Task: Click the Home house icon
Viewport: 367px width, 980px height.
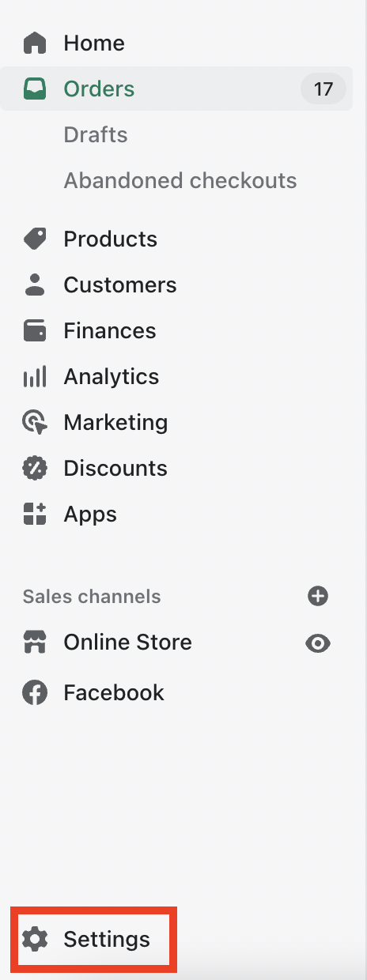Action: 35,43
